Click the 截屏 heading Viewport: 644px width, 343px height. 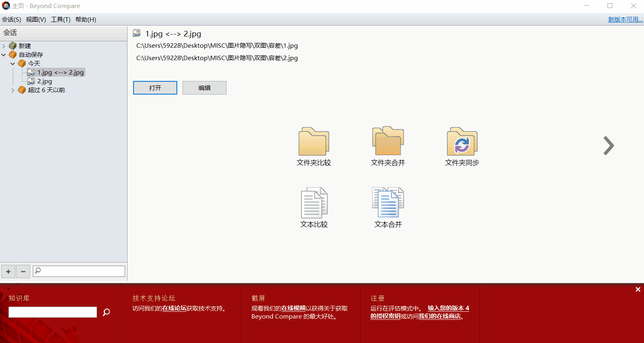click(x=258, y=298)
